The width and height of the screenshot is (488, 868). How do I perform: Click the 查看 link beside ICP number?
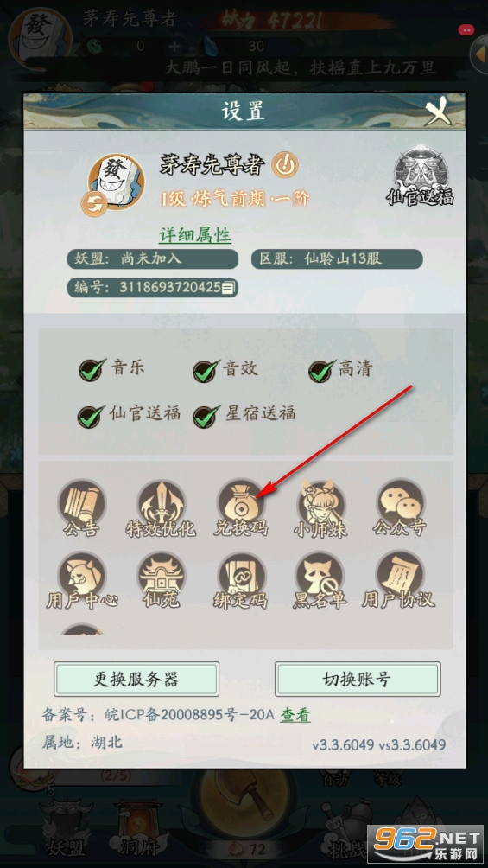coord(295,715)
